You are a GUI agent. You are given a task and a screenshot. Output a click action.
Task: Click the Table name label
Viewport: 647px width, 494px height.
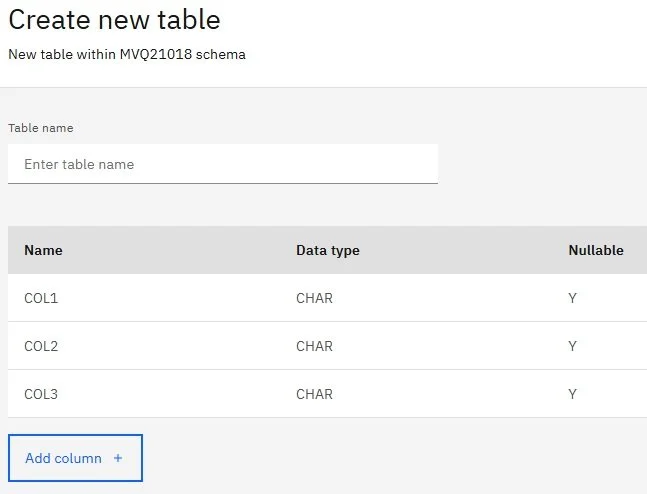pos(41,128)
